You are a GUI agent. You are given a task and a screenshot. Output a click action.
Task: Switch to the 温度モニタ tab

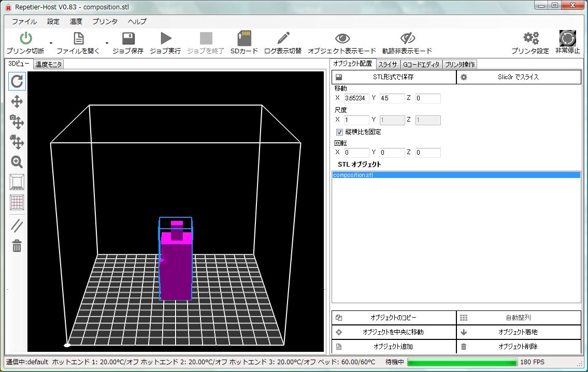(x=48, y=65)
